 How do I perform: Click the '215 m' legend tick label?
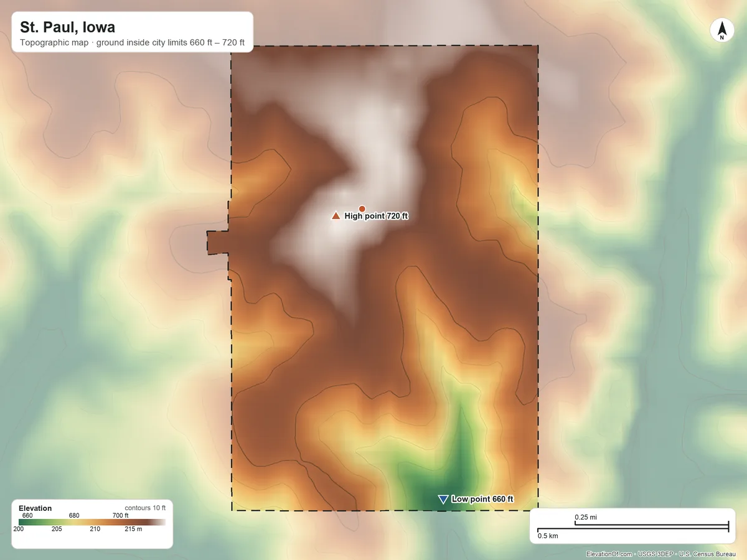coord(133,530)
